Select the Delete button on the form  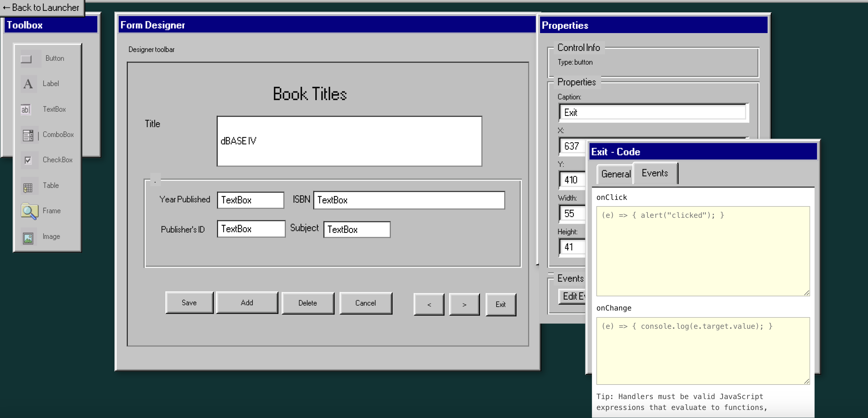click(x=308, y=303)
